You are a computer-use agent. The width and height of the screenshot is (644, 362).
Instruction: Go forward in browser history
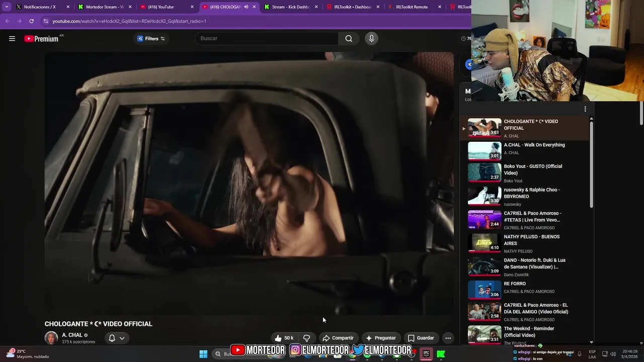click(19, 21)
